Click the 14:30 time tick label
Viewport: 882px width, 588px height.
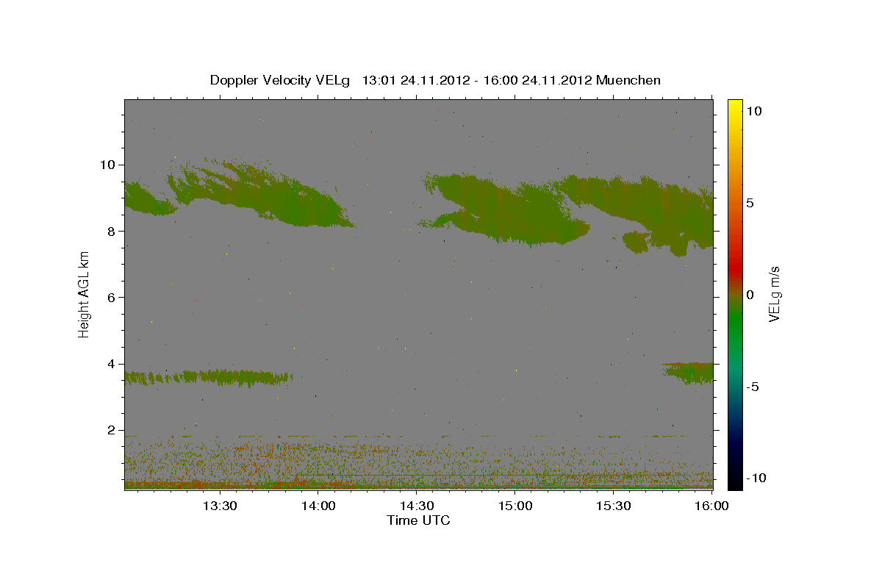(417, 506)
